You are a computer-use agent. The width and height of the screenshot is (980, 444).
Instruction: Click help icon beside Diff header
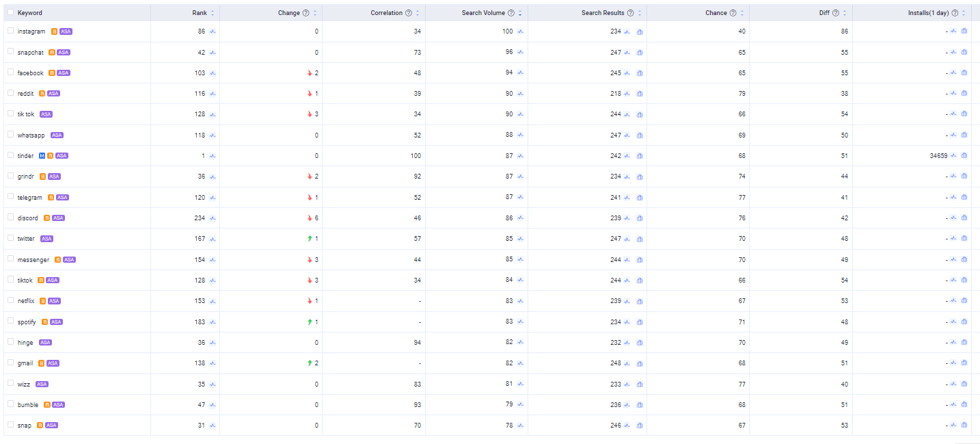coord(836,13)
